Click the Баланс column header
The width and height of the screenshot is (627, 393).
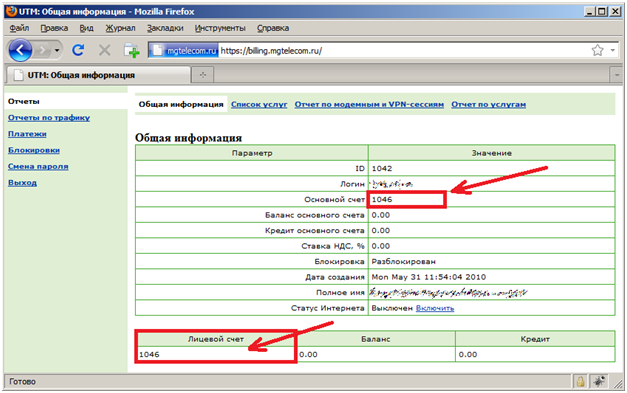click(x=375, y=339)
